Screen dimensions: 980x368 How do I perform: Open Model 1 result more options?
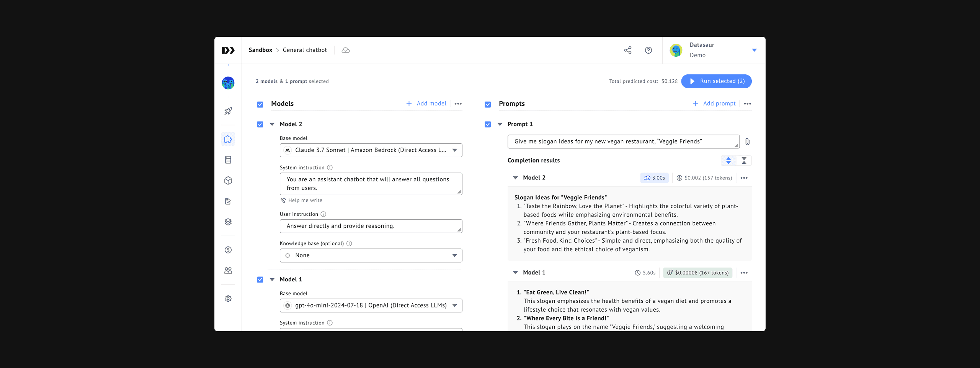click(744, 273)
